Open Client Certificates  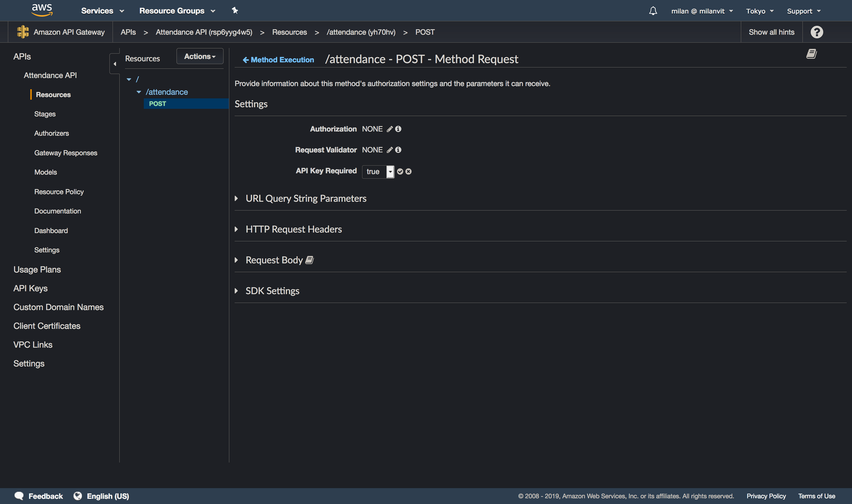point(47,326)
